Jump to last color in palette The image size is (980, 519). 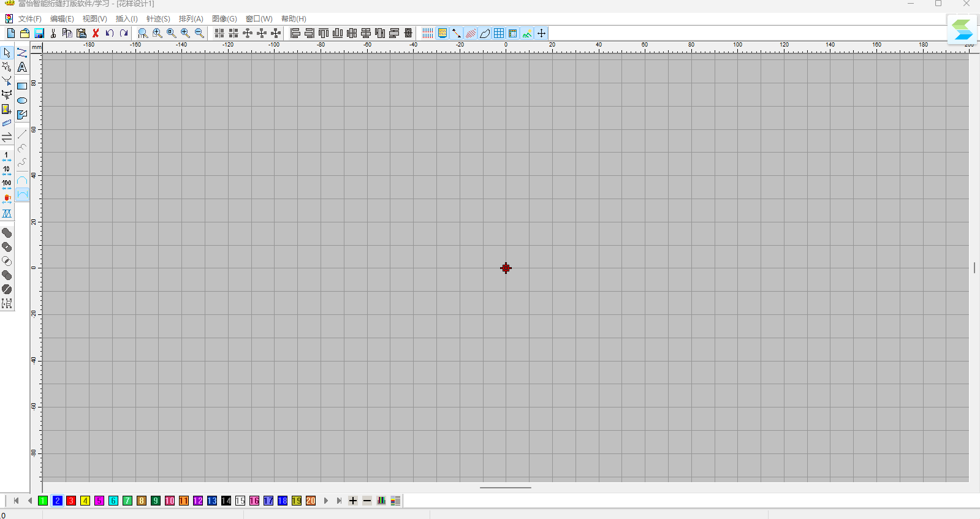(339, 501)
